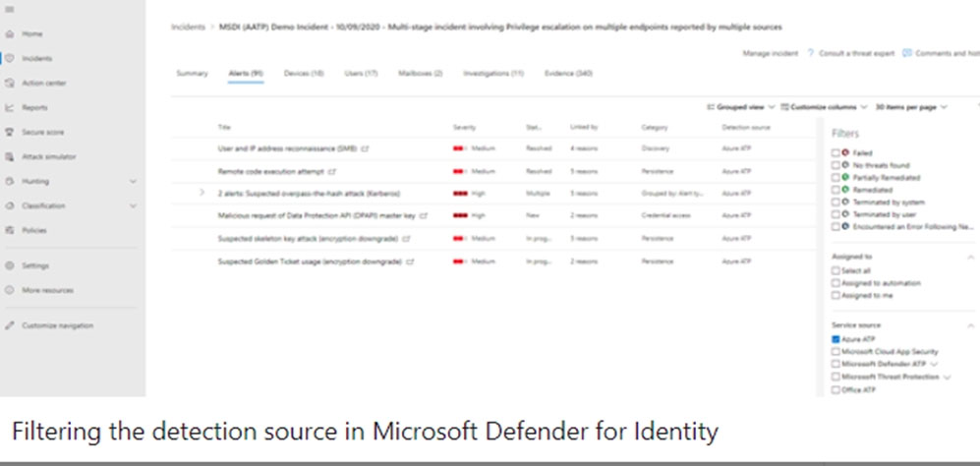Enable Assigned to me checkbox
Screen dimensions: 980x466
click(836, 295)
